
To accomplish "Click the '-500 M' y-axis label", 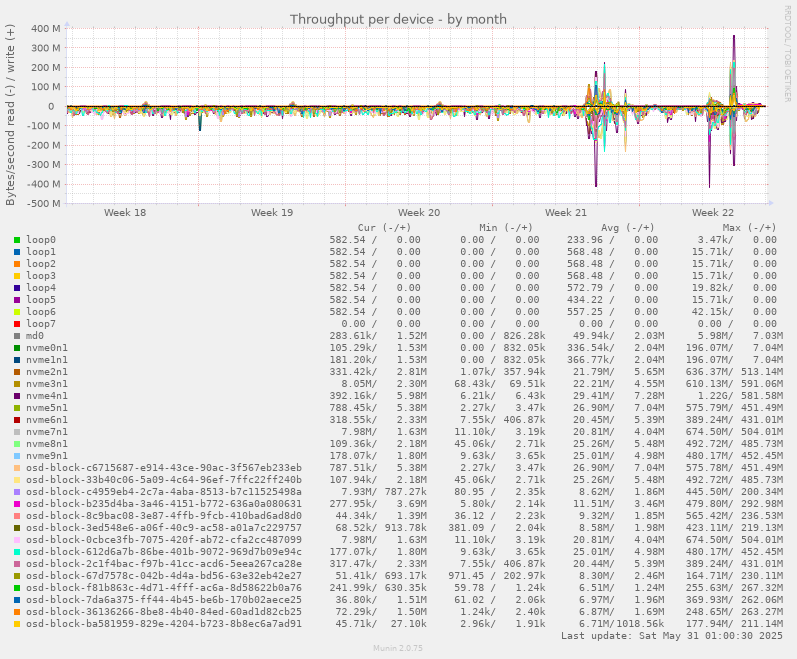I will tap(44, 203).
